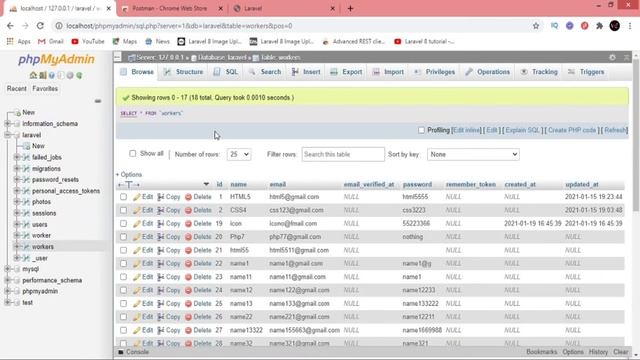
Task: Delete the name12 row
Action: (198, 290)
